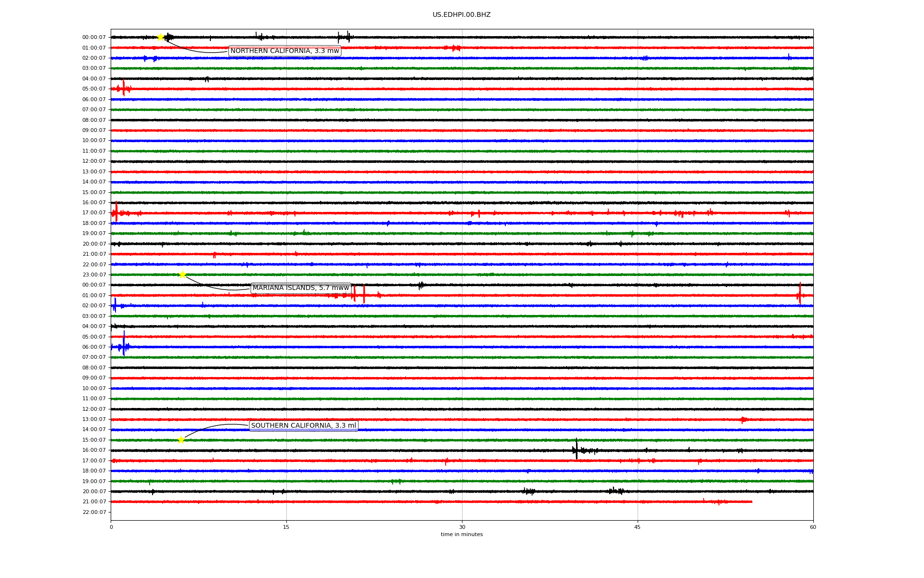Image resolution: width=924 pixels, height=578 pixels.
Task: Click the Mariana Islands earthquake star marker
Action: (x=182, y=275)
